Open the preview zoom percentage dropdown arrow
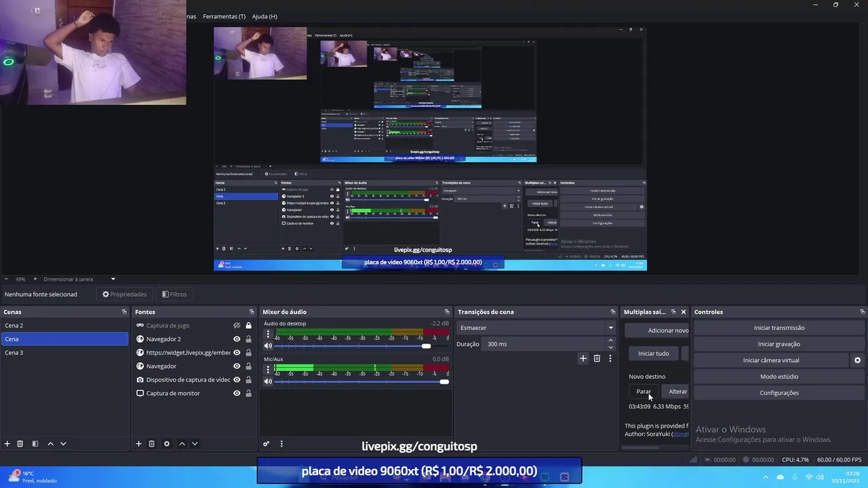868x488 pixels. 113,279
